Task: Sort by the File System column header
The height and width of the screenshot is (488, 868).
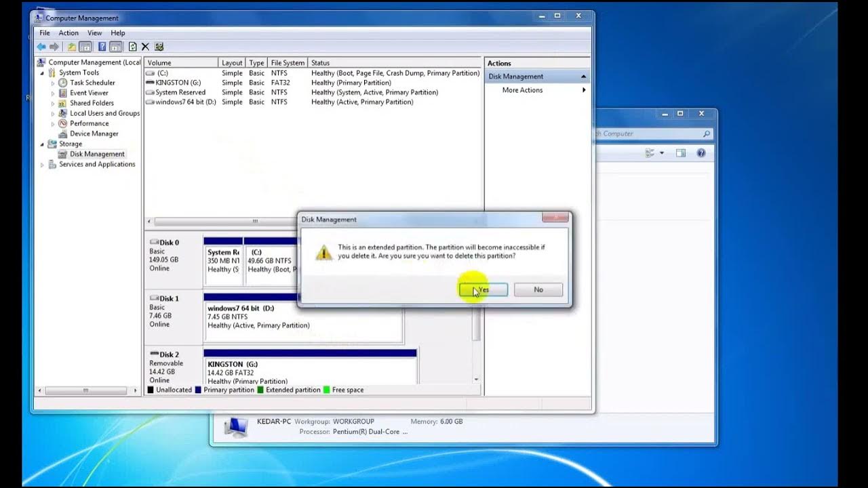Action: coord(288,62)
